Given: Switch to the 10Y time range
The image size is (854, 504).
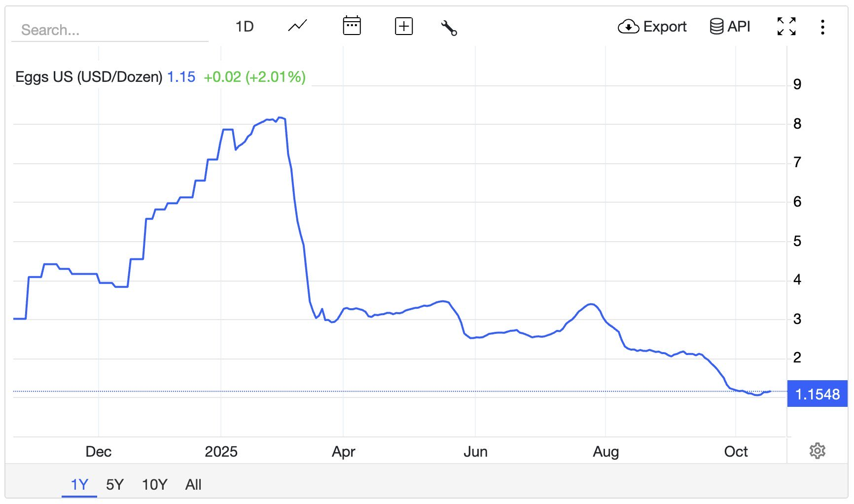Looking at the screenshot, I should [x=154, y=485].
